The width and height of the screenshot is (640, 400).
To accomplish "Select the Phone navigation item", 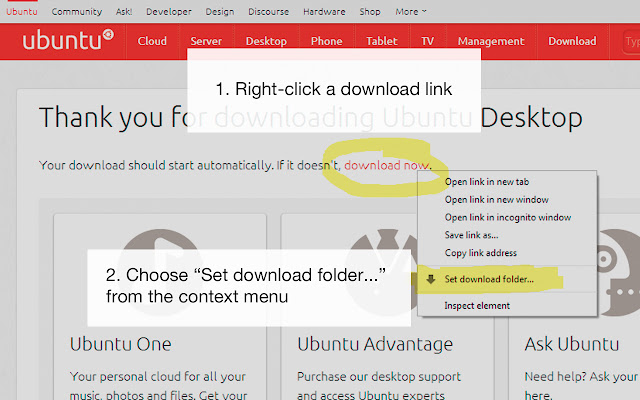I will point(327,41).
